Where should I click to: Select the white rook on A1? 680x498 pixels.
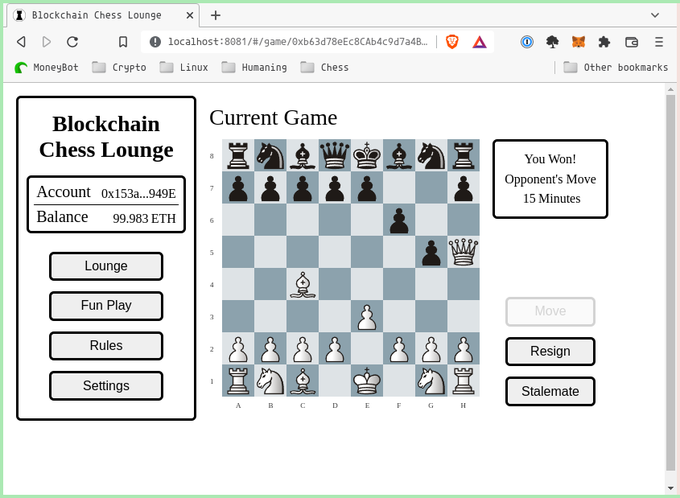click(x=238, y=381)
